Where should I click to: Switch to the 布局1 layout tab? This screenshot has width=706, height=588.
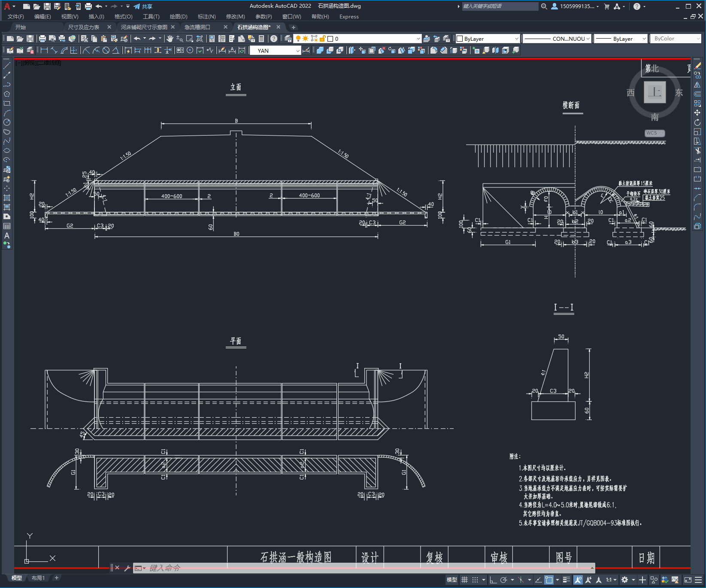[x=38, y=578]
